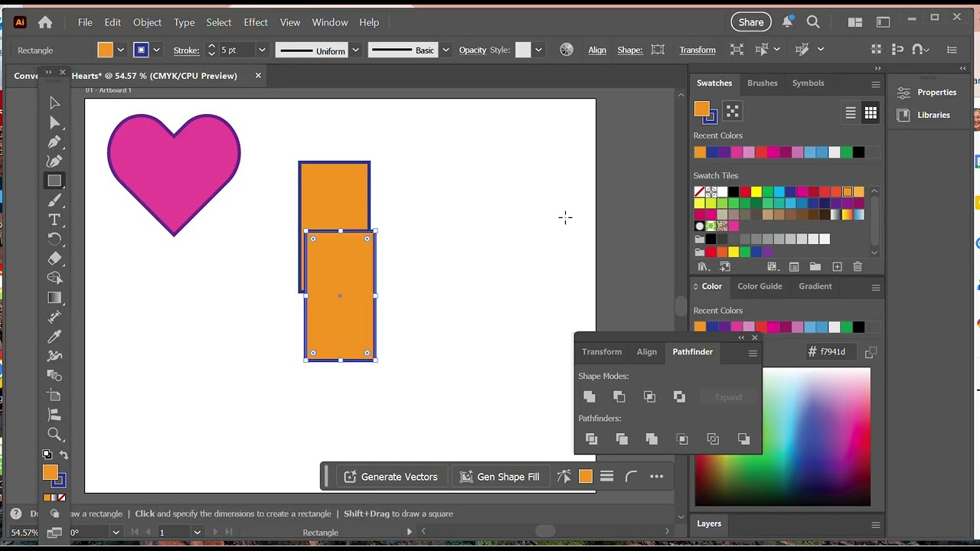Click the Share button
The image size is (980, 551).
click(751, 22)
